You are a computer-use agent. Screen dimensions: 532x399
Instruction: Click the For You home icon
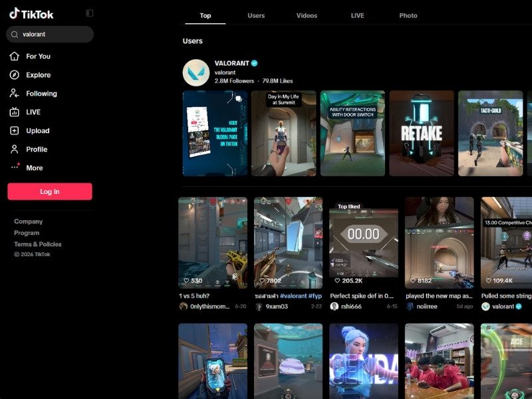click(x=14, y=56)
